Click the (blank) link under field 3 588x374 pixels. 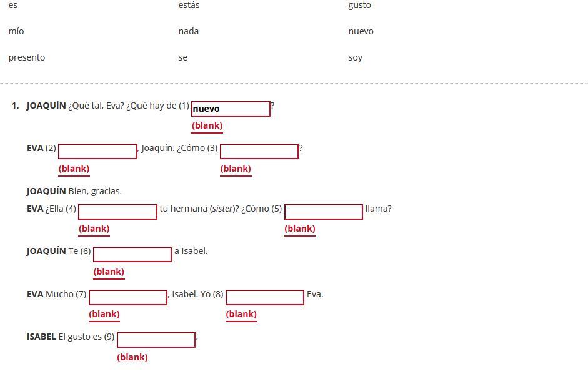coord(236,169)
